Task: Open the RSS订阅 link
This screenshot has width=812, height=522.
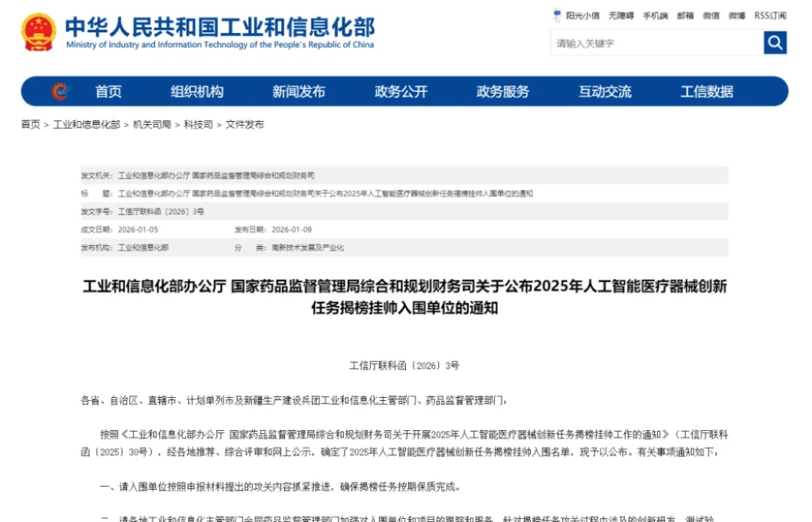Action: pos(770,16)
